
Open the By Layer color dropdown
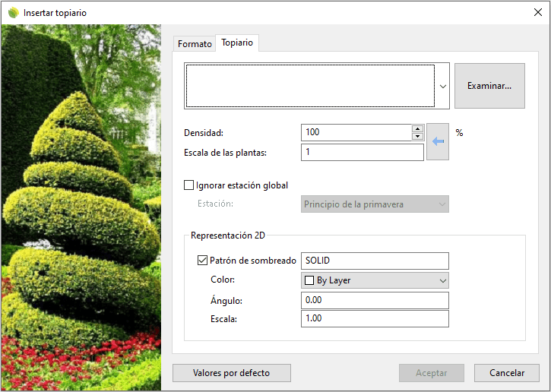pyautogui.click(x=375, y=280)
